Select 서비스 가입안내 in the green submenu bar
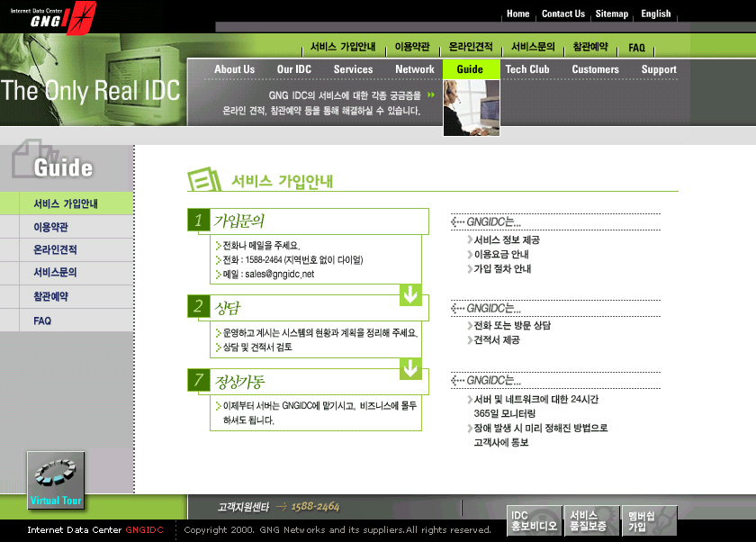 pos(343,47)
